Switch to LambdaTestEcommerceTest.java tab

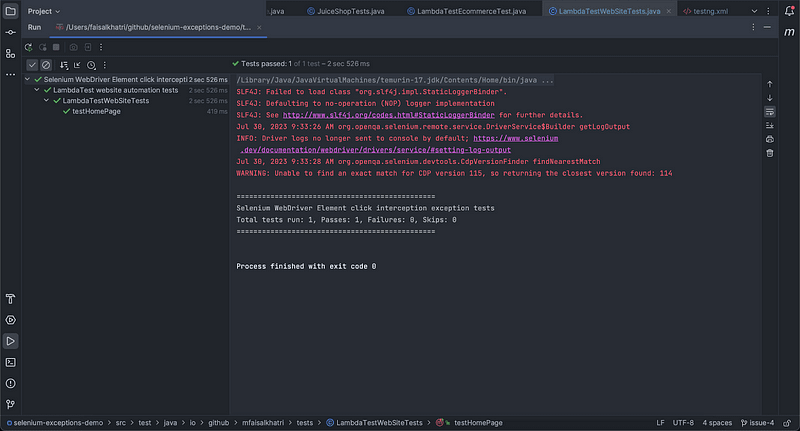[x=466, y=11]
